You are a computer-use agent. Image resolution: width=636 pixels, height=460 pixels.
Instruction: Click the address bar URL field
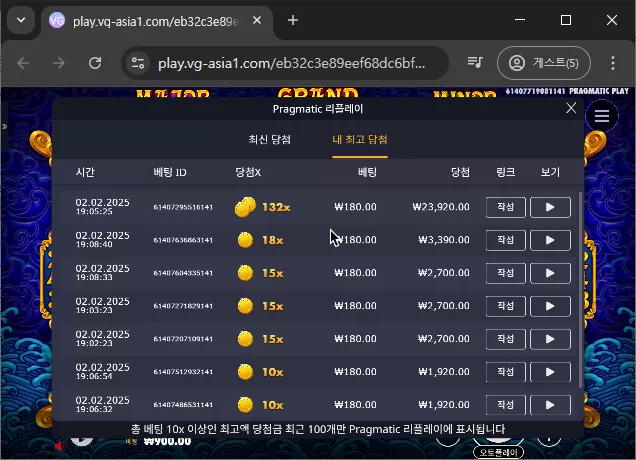click(x=292, y=63)
